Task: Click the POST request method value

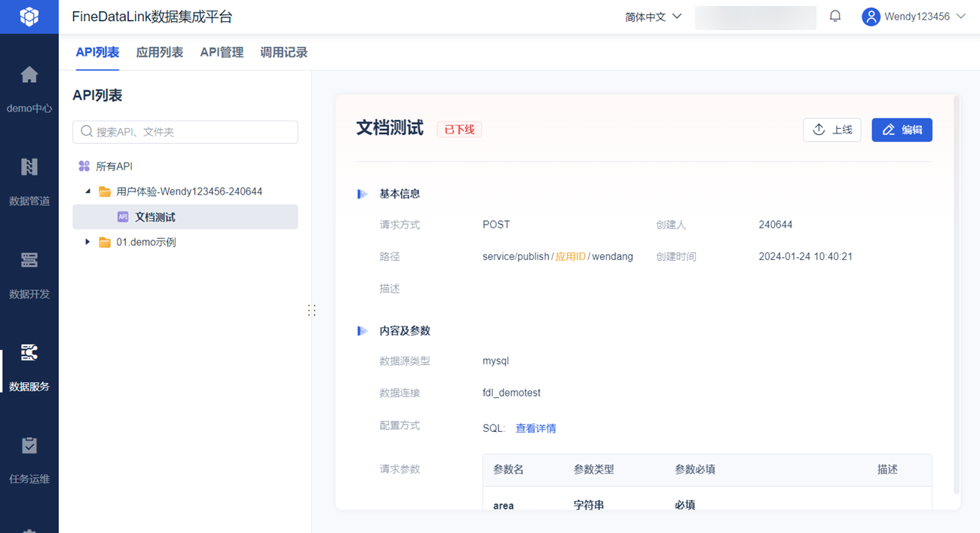Action: coord(496,225)
